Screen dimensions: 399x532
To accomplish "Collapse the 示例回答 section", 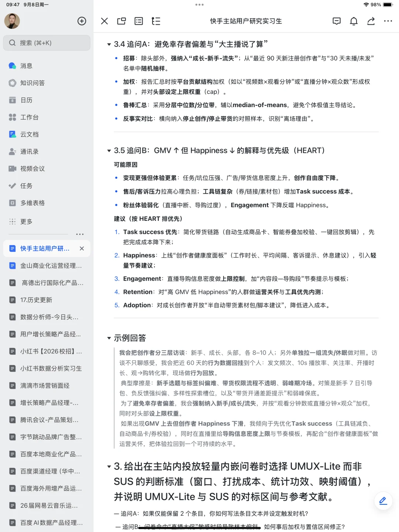I will click(109, 338).
